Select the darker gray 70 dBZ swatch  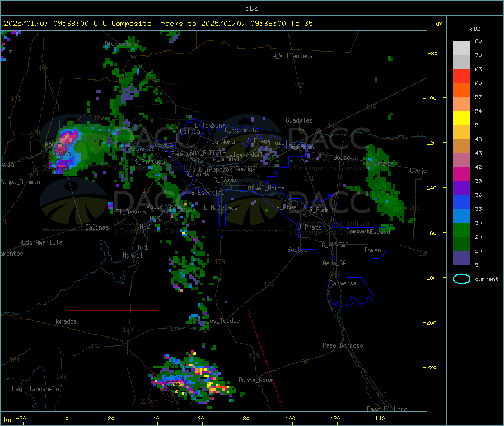461,62
